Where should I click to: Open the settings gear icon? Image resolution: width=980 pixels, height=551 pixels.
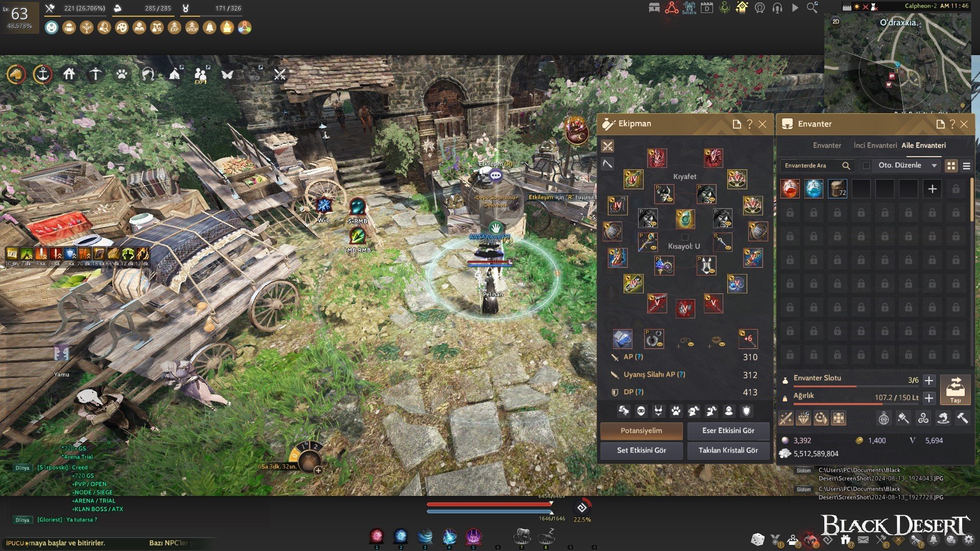coord(968,539)
